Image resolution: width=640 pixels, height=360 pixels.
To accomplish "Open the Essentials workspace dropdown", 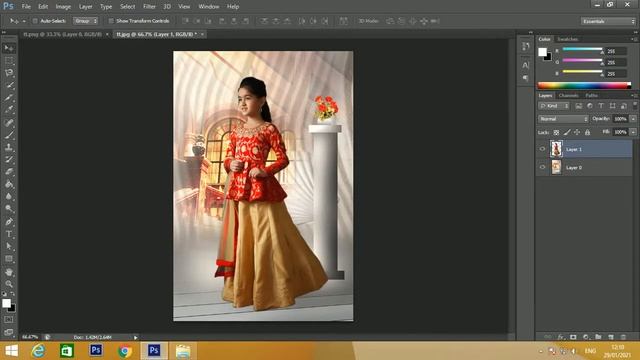I will point(608,21).
